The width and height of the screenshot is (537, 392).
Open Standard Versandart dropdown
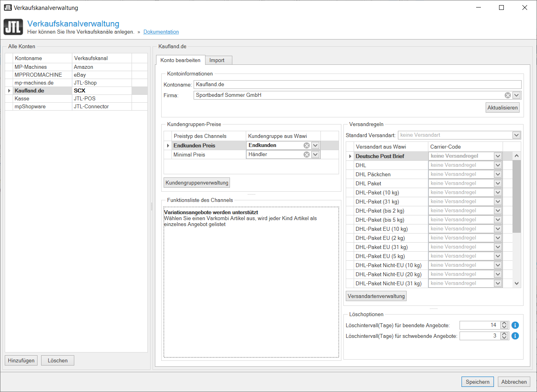click(x=516, y=135)
